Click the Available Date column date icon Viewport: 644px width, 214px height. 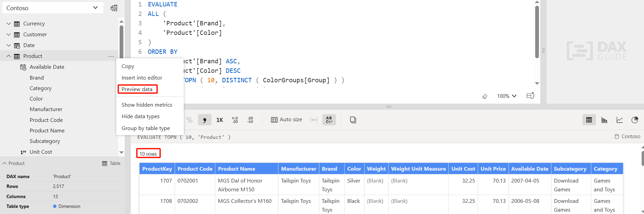click(x=23, y=67)
